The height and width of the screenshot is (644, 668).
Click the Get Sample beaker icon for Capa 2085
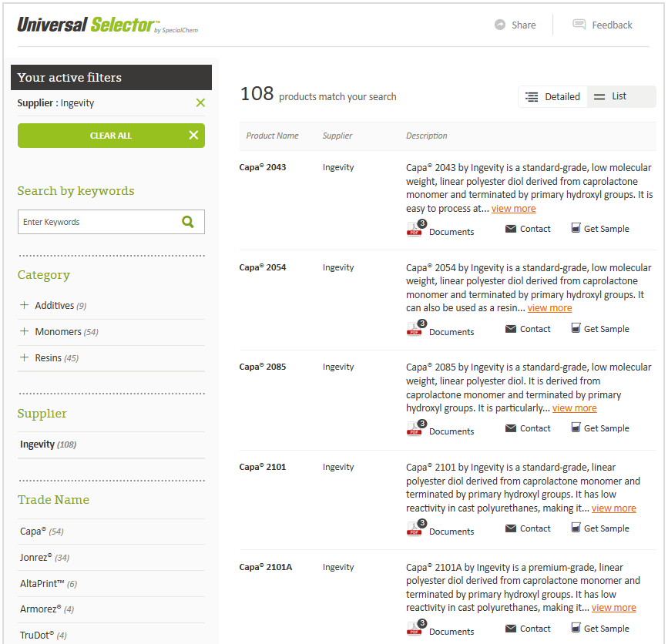click(576, 428)
